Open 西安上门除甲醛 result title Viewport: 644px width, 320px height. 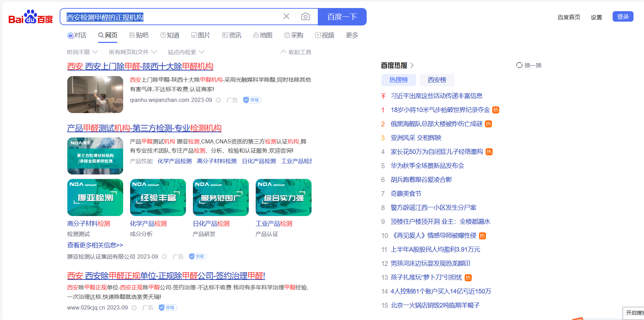[140, 66]
